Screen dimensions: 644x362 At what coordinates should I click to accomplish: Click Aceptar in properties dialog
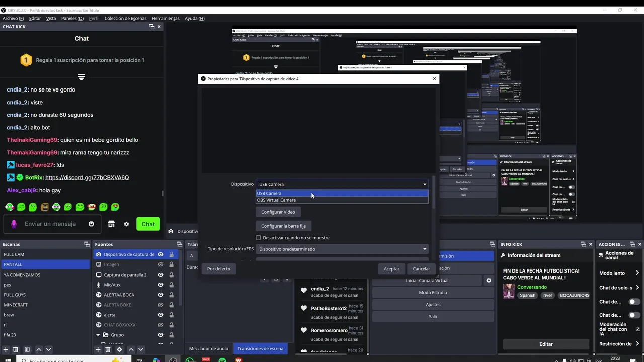[391, 269]
